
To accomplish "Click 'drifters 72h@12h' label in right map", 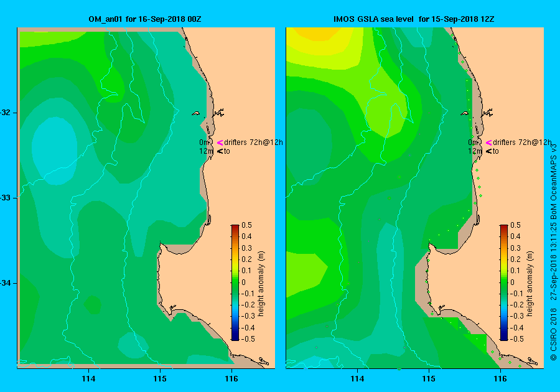I will (522, 142).
